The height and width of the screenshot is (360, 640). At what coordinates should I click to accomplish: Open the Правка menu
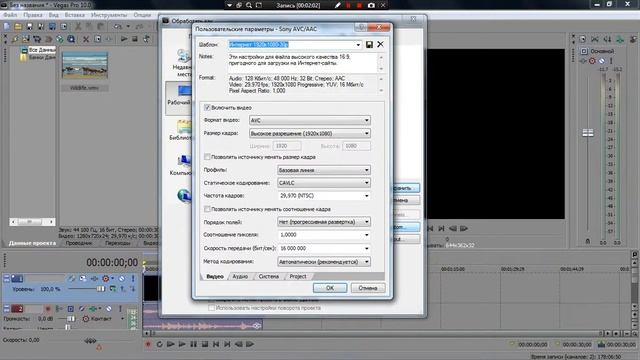pyautogui.click(x=33, y=15)
